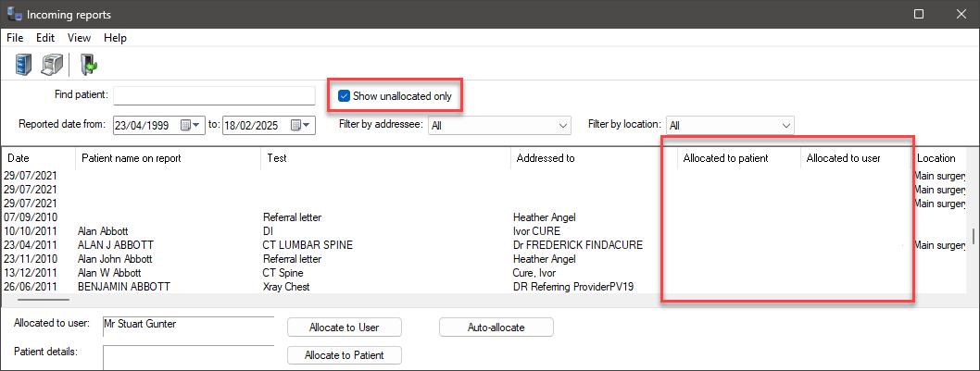Screen dimensions: 980x371
Task: Click the printer toolbar icon
Action: 51,65
